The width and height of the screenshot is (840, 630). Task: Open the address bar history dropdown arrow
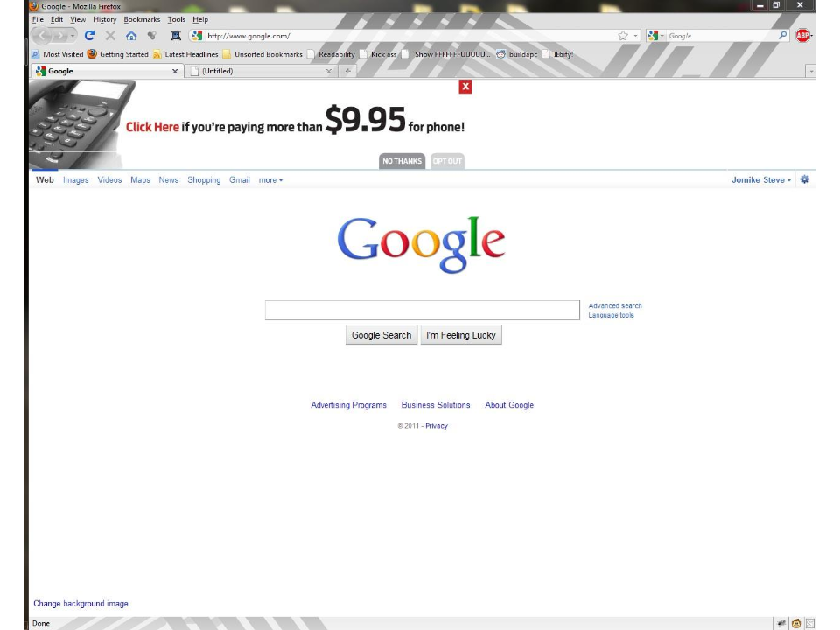click(x=636, y=36)
